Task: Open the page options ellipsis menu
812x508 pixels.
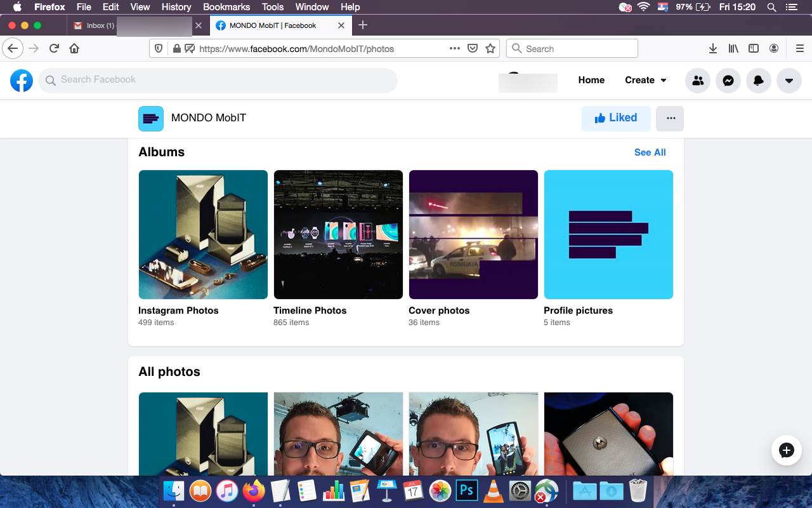Action: tap(670, 118)
